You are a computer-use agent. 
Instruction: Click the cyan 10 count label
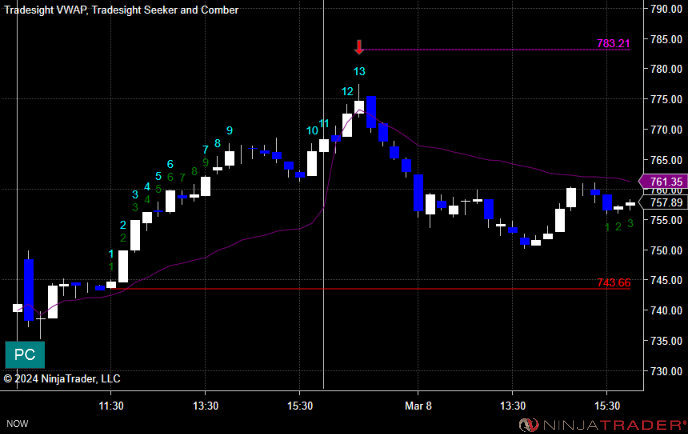click(312, 131)
